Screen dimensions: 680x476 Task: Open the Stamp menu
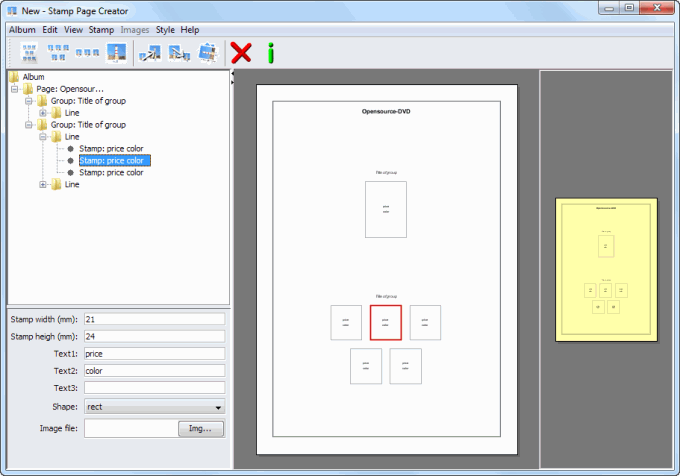coord(101,30)
